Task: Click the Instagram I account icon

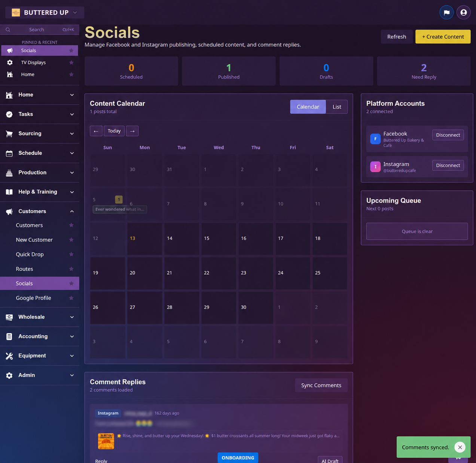Action: click(x=375, y=167)
